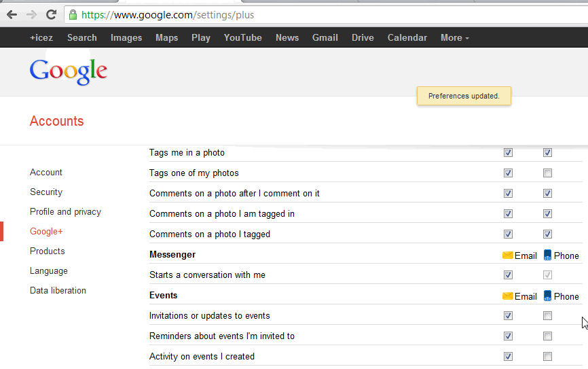Open Data liberation in the sidebar
Screen dimensions: 588x369
click(58, 291)
